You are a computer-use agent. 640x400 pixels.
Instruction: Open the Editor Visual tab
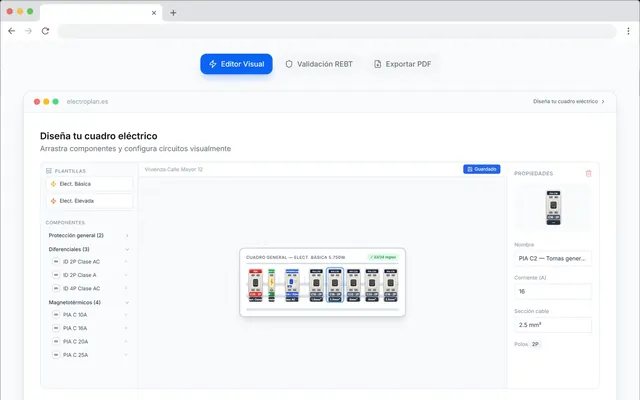coord(236,64)
